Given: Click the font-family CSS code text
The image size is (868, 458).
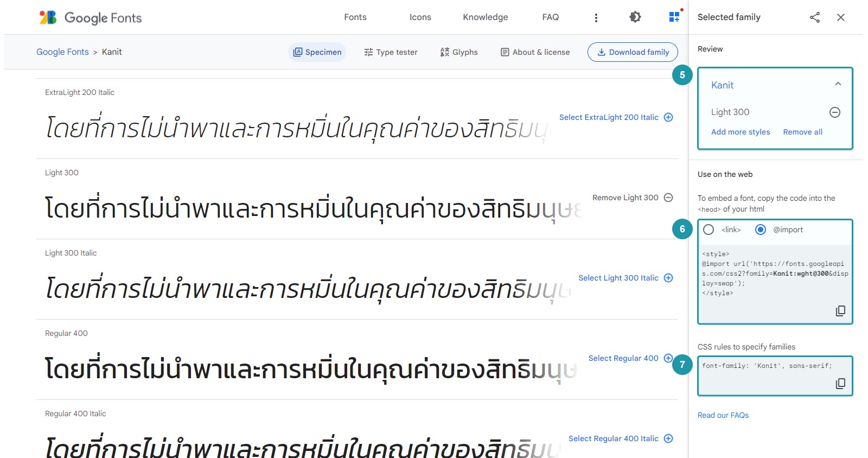Looking at the screenshot, I should click(767, 366).
